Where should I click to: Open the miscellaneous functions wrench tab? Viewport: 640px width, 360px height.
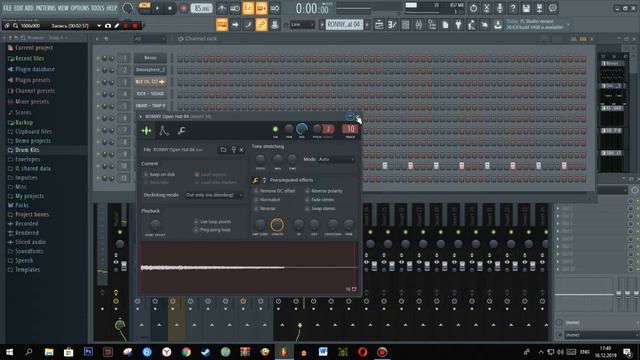[182, 131]
